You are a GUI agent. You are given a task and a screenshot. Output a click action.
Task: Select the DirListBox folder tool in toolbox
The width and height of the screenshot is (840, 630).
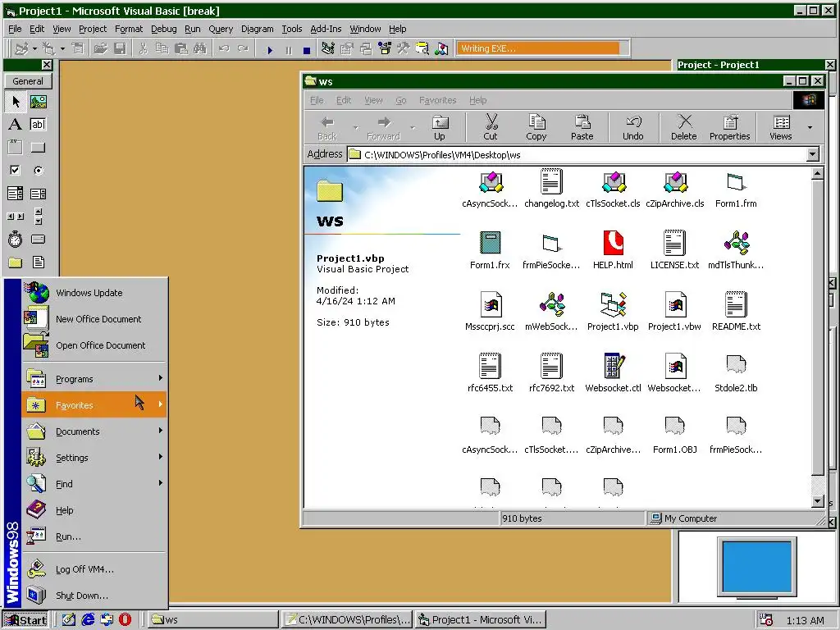[x=16, y=262]
